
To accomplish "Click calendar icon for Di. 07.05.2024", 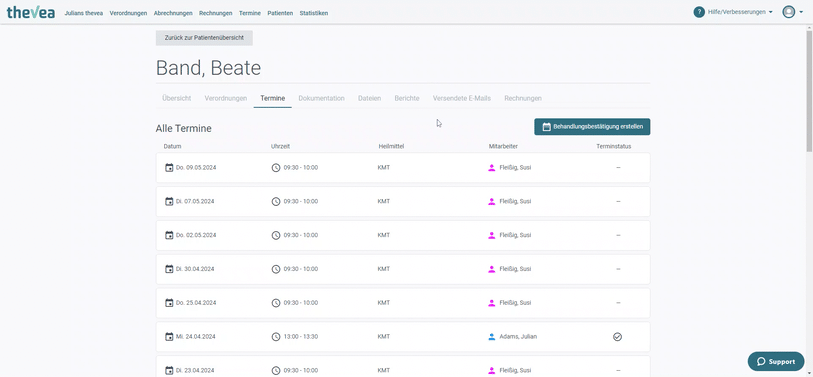I will 169,201.
